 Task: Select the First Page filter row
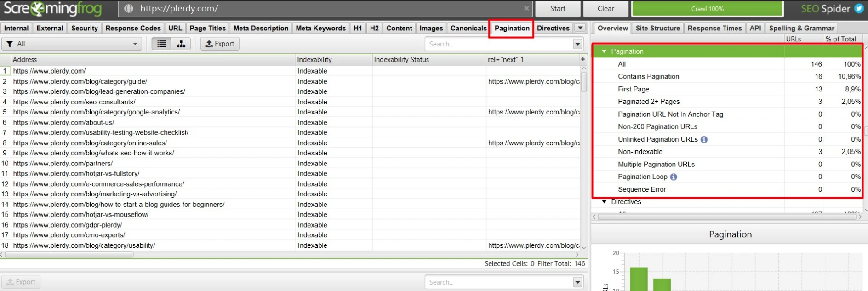[x=727, y=89]
